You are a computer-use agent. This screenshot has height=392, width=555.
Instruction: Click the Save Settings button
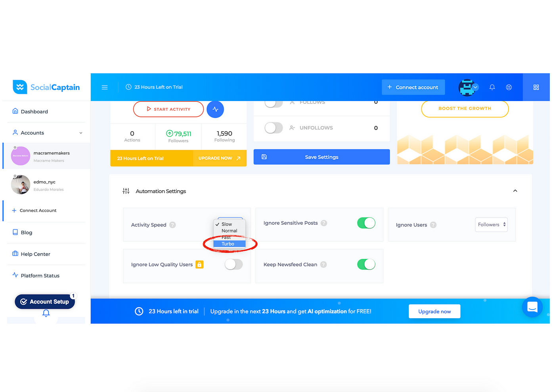(322, 157)
